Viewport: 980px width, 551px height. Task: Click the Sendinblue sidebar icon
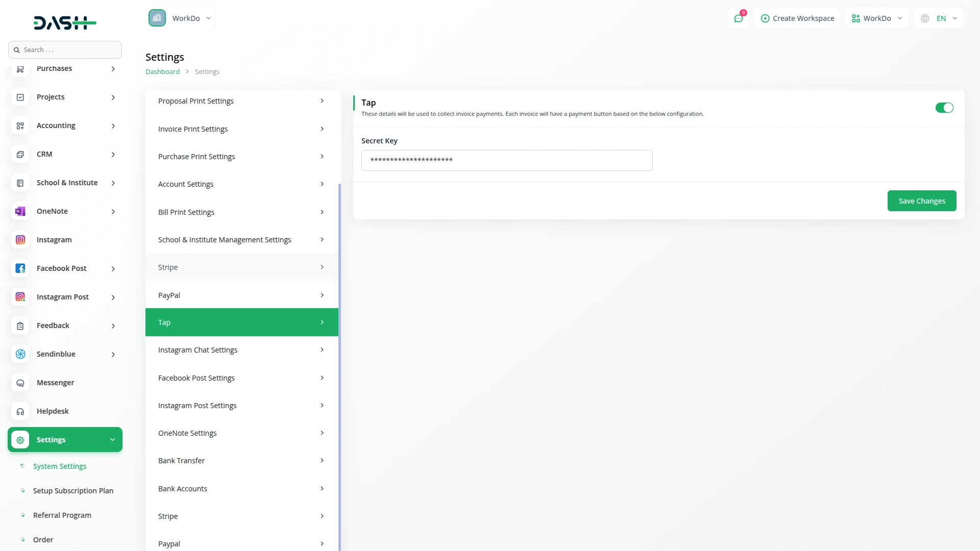click(x=20, y=354)
